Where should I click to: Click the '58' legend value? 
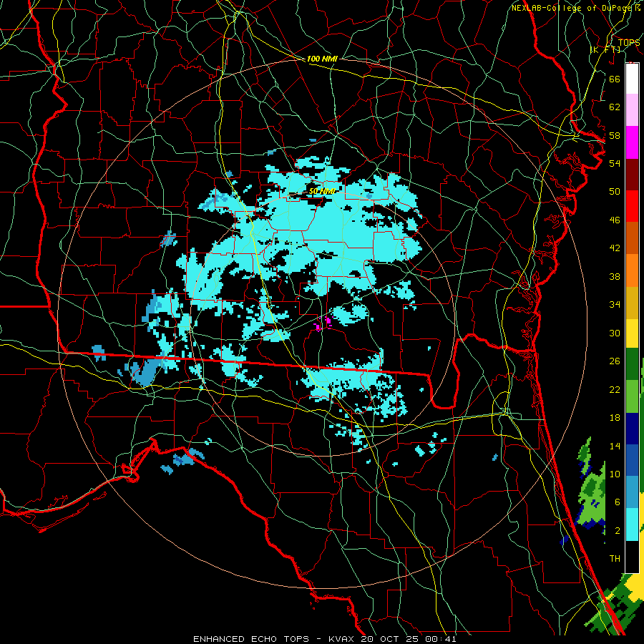615,135
